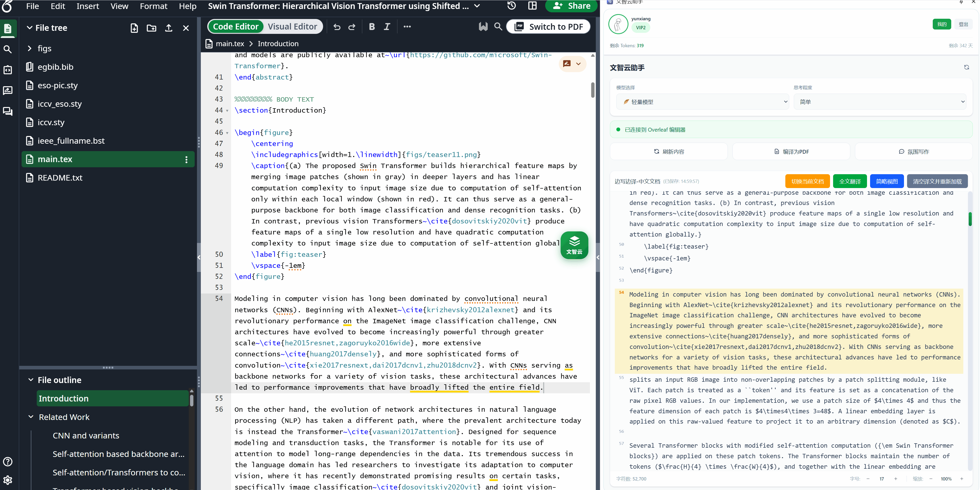Open the search magnifier in editor toolbar
980x490 pixels.
[x=498, y=27]
